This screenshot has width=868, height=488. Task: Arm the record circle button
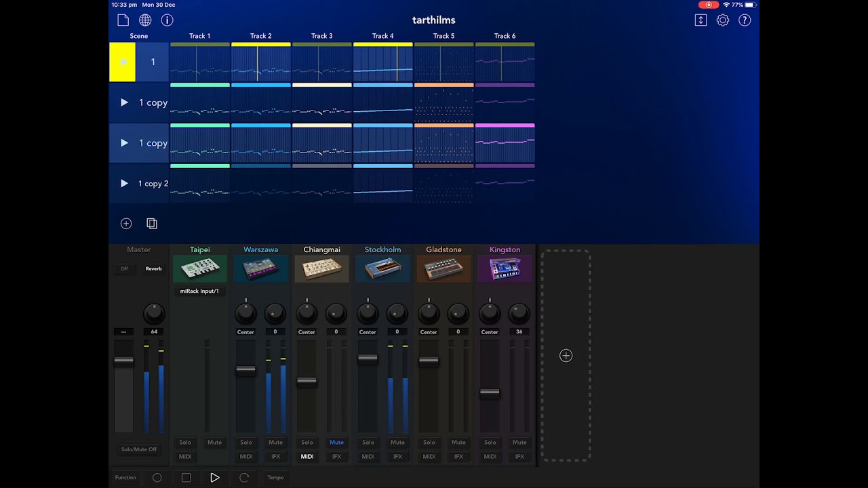157,478
